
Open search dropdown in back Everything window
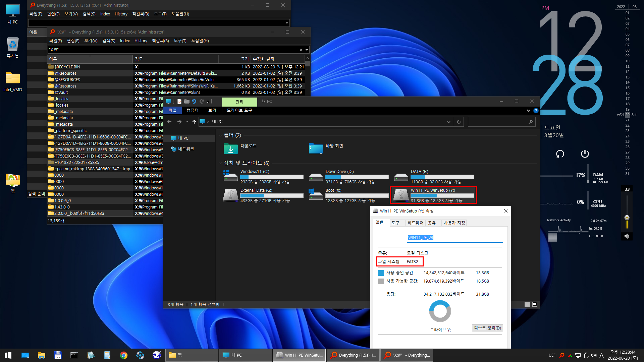click(287, 23)
